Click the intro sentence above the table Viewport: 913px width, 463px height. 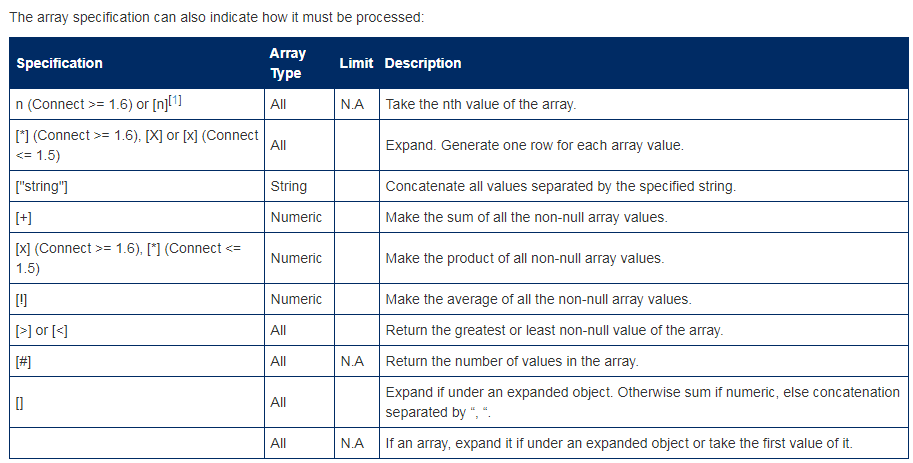[x=215, y=17]
